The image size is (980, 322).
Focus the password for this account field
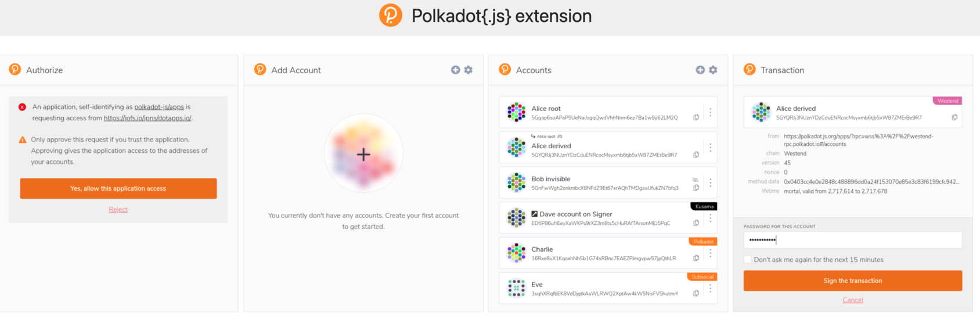point(852,240)
